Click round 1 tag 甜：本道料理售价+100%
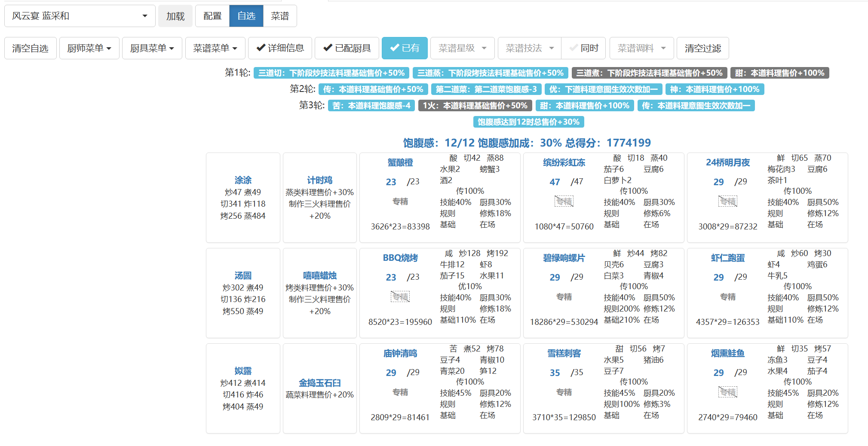This screenshot has height=446, width=868. pyautogui.click(x=780, y=73)
